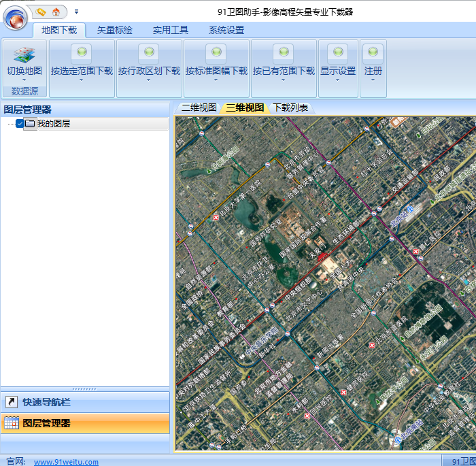Image resolution: width=476 pixels, height=466 pixels.
Task: Click the dotted panel splitter grip
Action: [84, 389]
